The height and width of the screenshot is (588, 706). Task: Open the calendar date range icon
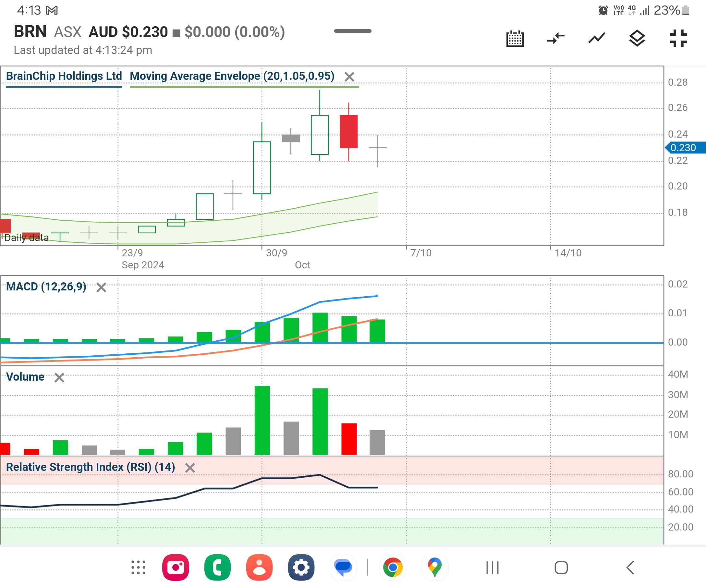pyautogui.click(x=515, y=39)
